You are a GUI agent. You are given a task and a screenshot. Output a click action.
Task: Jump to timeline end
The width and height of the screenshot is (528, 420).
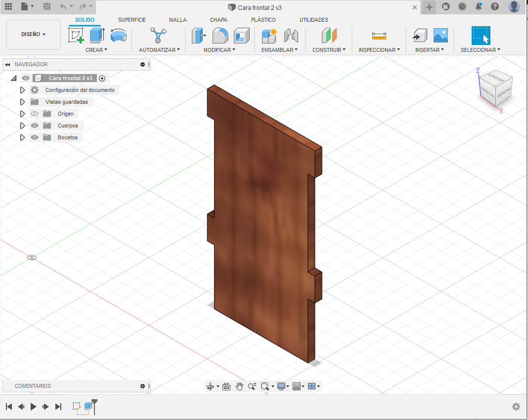pyautogui.click(x=58, y=407)
